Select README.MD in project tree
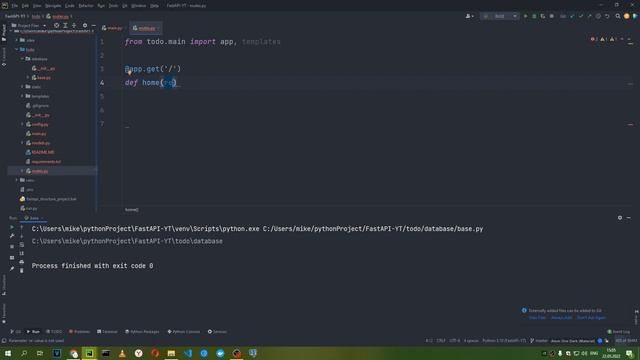The height and width of the screenshot is (360, 640). point(40,152)
